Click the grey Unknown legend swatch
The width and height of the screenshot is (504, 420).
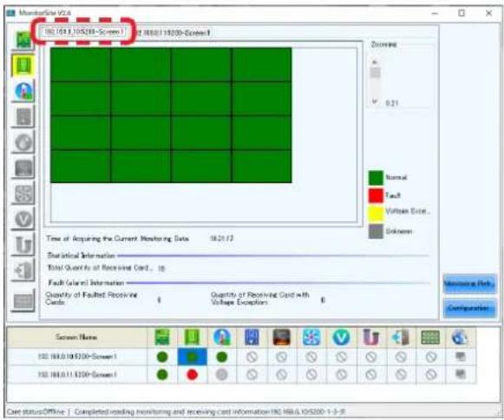376,231
